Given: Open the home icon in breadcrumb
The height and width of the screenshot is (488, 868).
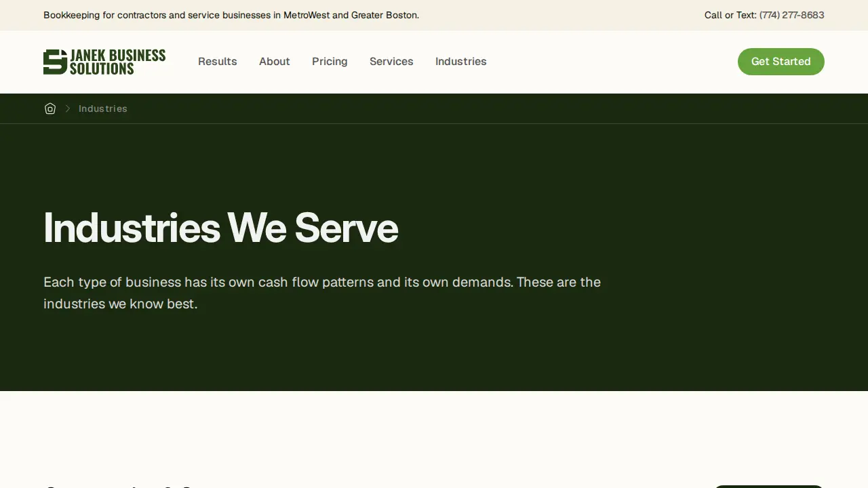Looking at the screenshot, I should pyautogui.click(x=50, y=108).
